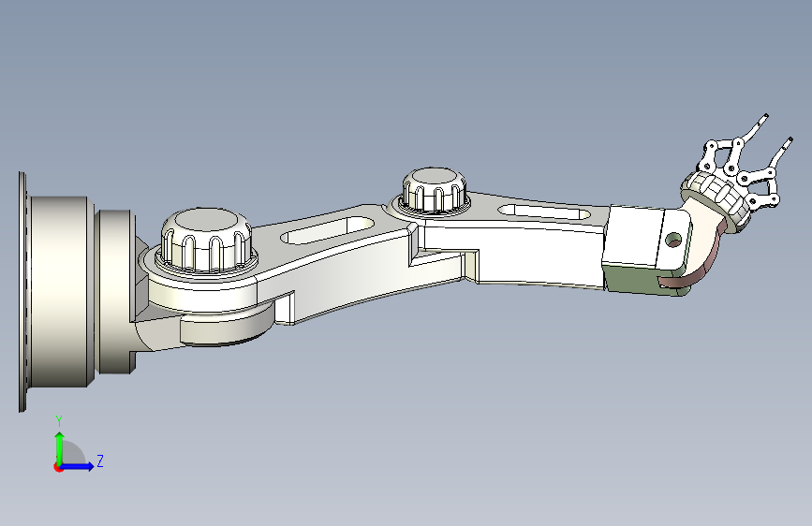
Task: Select the knurled collar ring at gripper
Action: 716,200
